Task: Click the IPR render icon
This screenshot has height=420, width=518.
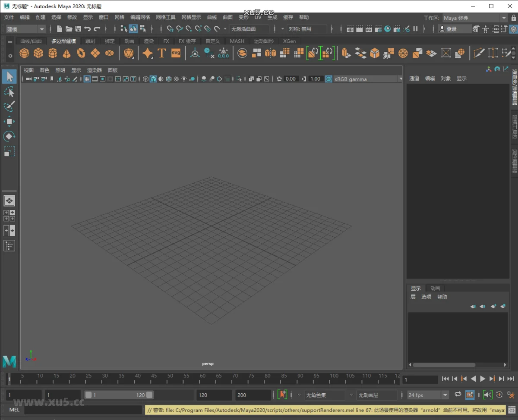Action: [x=369, y=29]
